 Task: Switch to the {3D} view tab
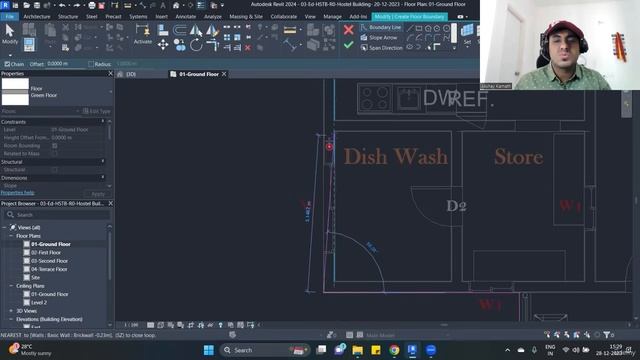coord(131,74)
